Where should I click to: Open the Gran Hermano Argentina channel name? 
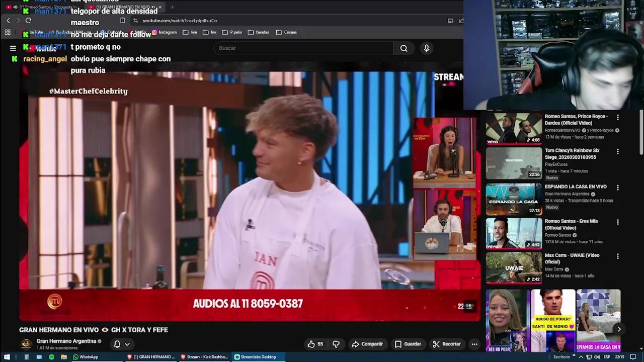point(66,341)
